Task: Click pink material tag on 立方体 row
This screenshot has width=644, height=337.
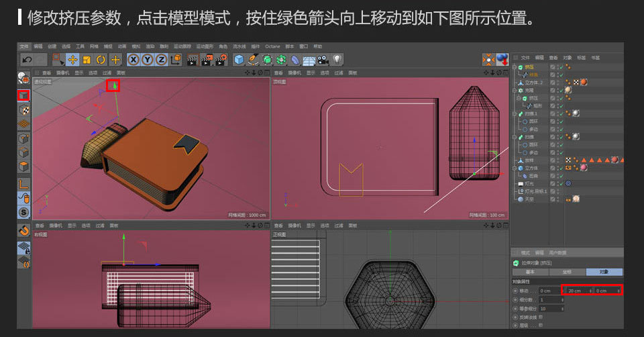Action: point(583,168)
